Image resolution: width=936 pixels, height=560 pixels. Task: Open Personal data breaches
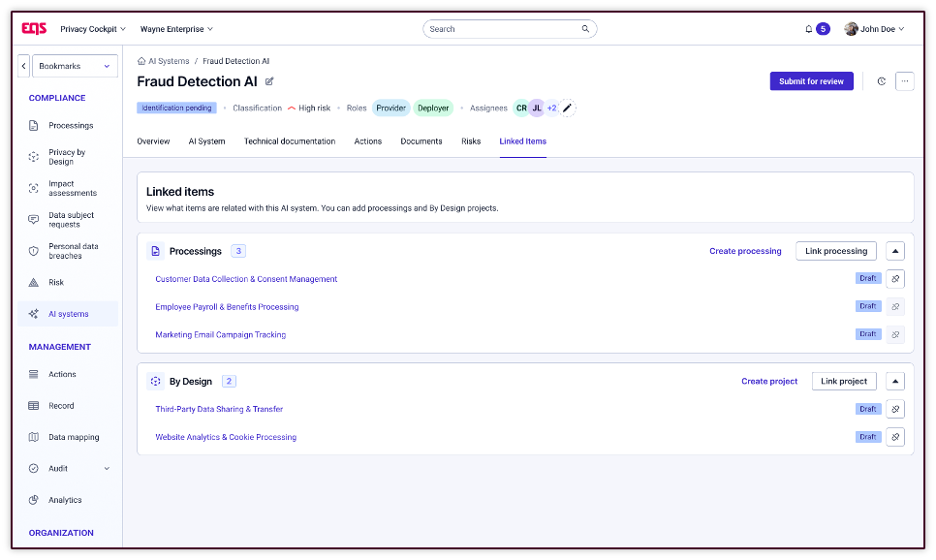pos(68,251)
